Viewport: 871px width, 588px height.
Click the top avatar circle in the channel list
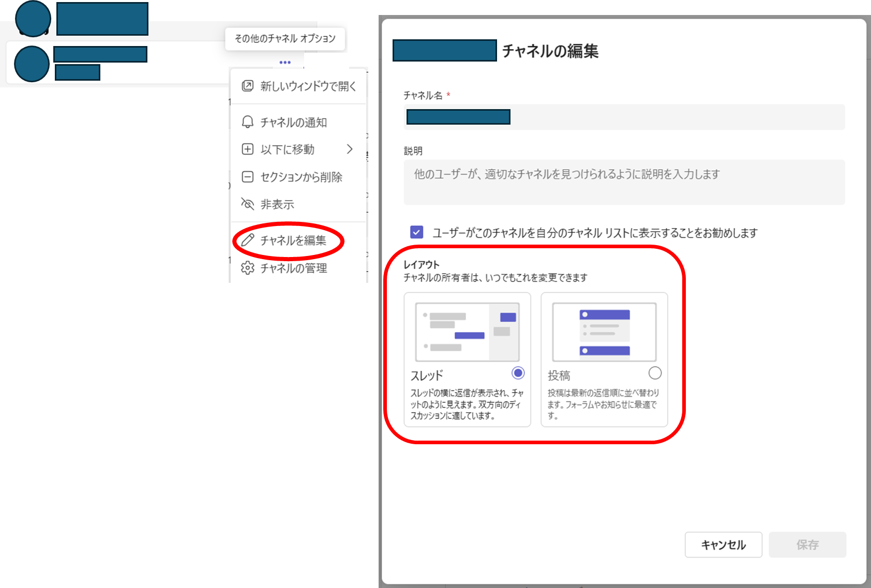(x=33, y=19)
